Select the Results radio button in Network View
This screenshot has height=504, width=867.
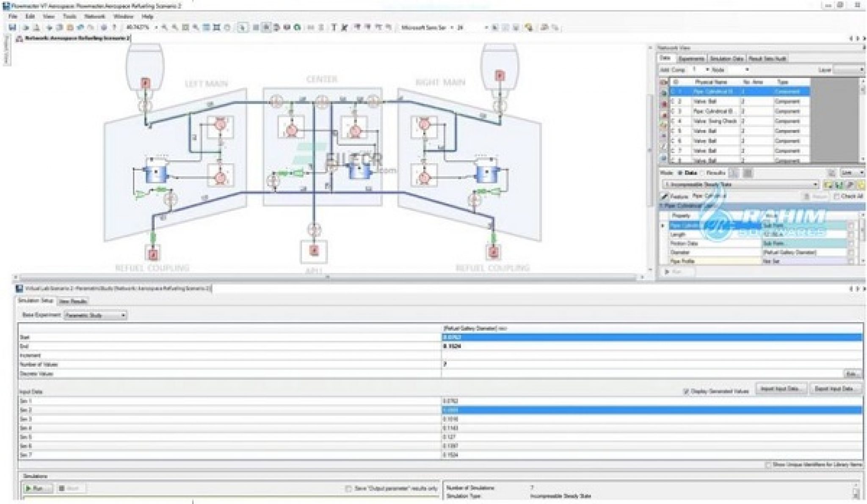(x=702, y=172)
